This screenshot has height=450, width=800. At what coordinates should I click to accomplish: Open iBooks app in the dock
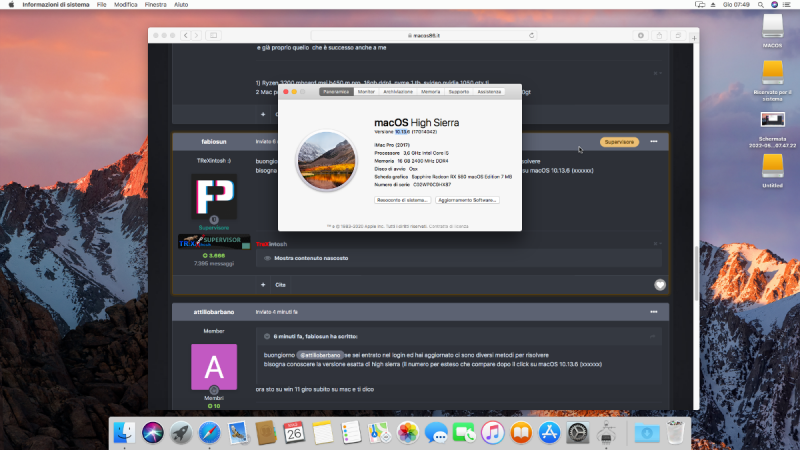(x=521, y=433)
